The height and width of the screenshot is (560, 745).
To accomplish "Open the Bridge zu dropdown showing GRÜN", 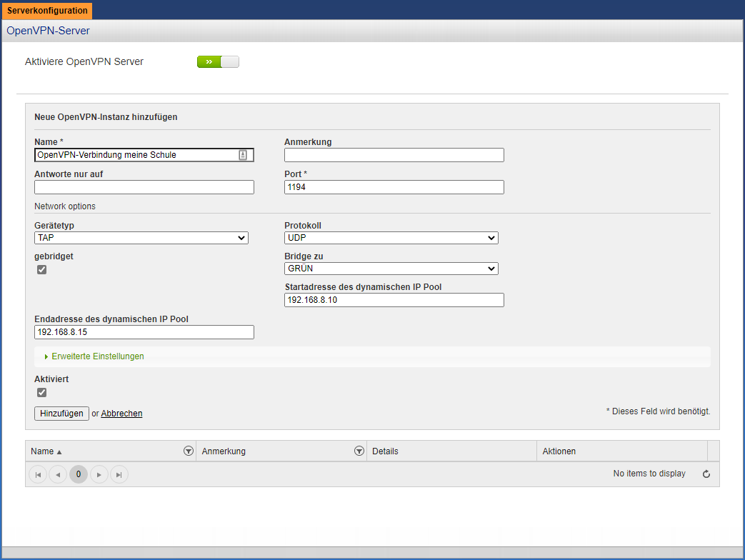I will [391, 269].
